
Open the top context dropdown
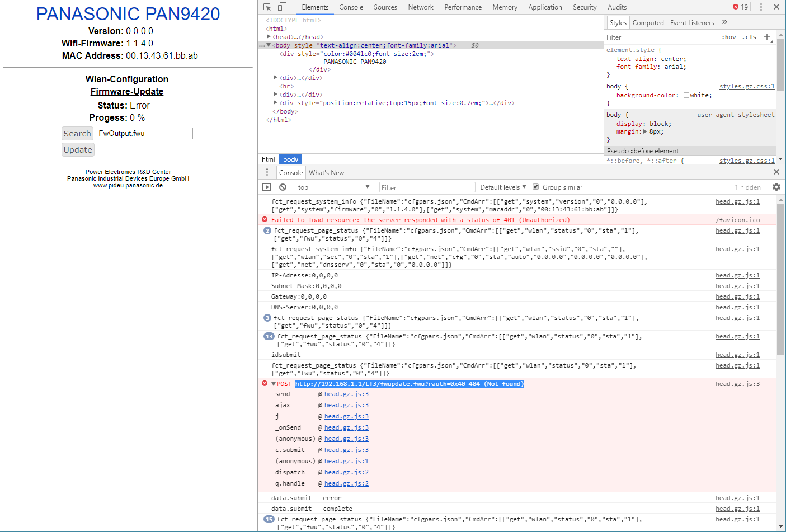click(x=333, y=187)
